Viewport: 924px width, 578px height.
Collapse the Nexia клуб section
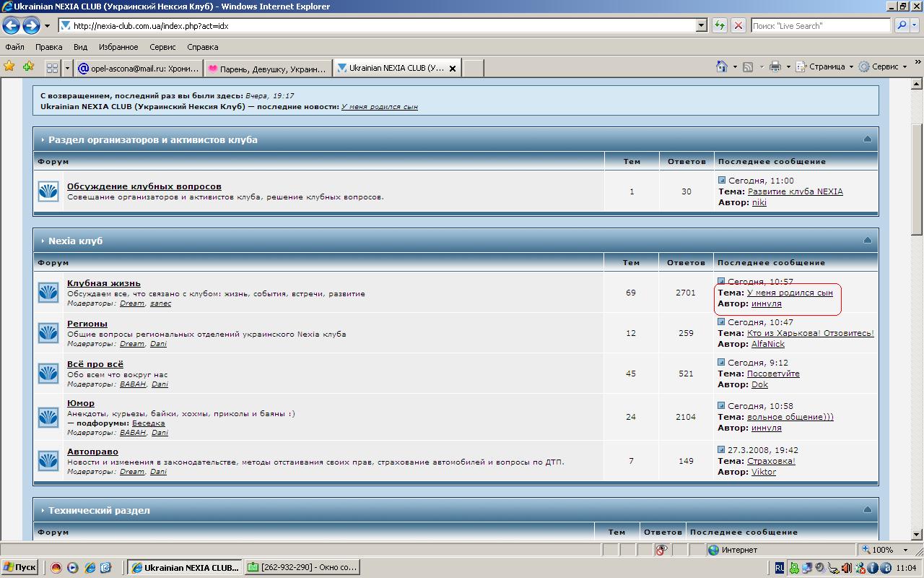coord(867,241)
